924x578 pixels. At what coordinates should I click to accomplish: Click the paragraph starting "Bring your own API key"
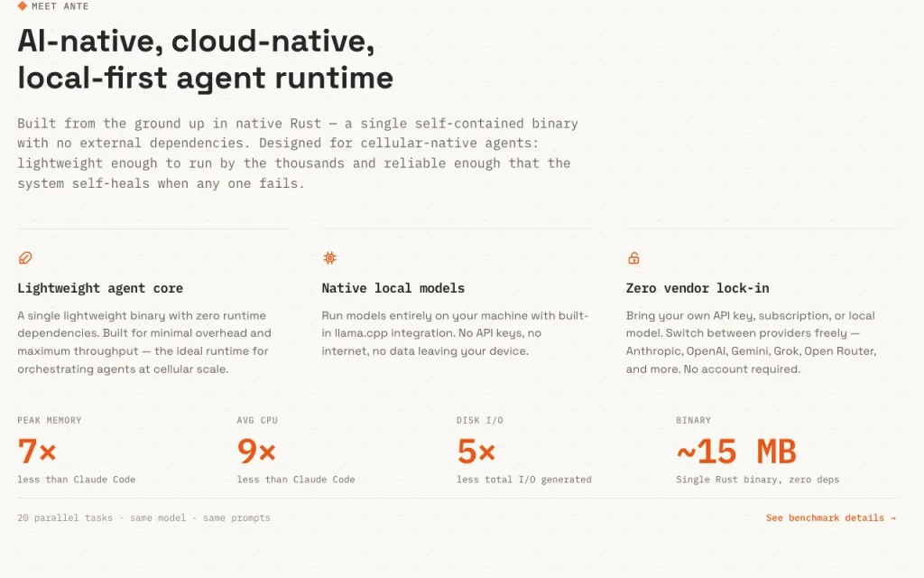coord(752,342)
